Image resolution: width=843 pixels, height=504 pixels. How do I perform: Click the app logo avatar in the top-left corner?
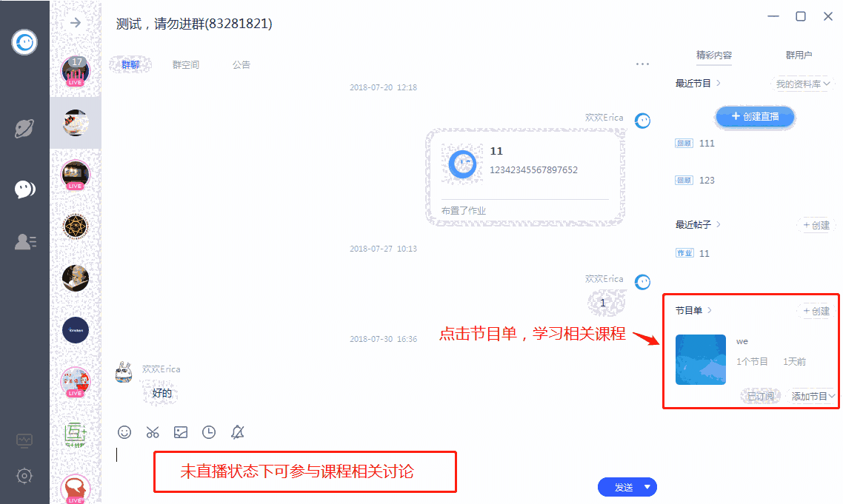pyautogui.click(x=24, y=42)
